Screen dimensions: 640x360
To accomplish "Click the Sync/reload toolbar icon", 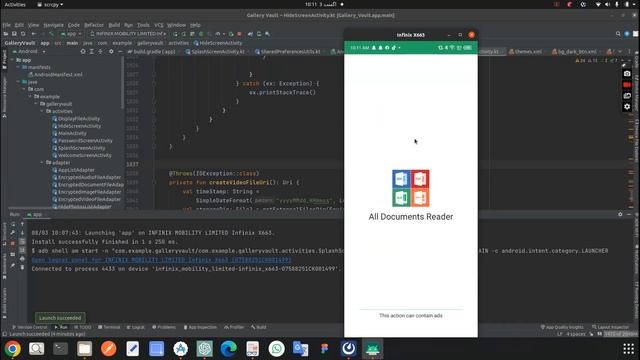I will [23, 34].
